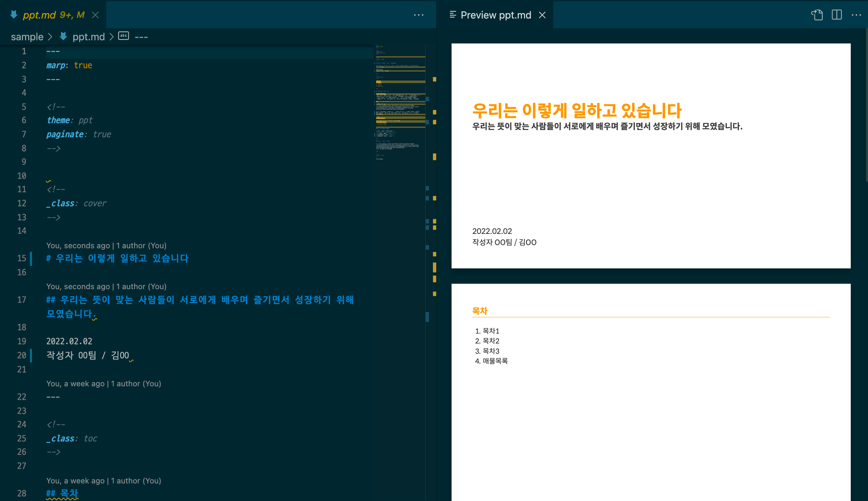The image size is (868, 501).
Task: Click the preview pane vertical scrollbar
Action: click(866, 103)
